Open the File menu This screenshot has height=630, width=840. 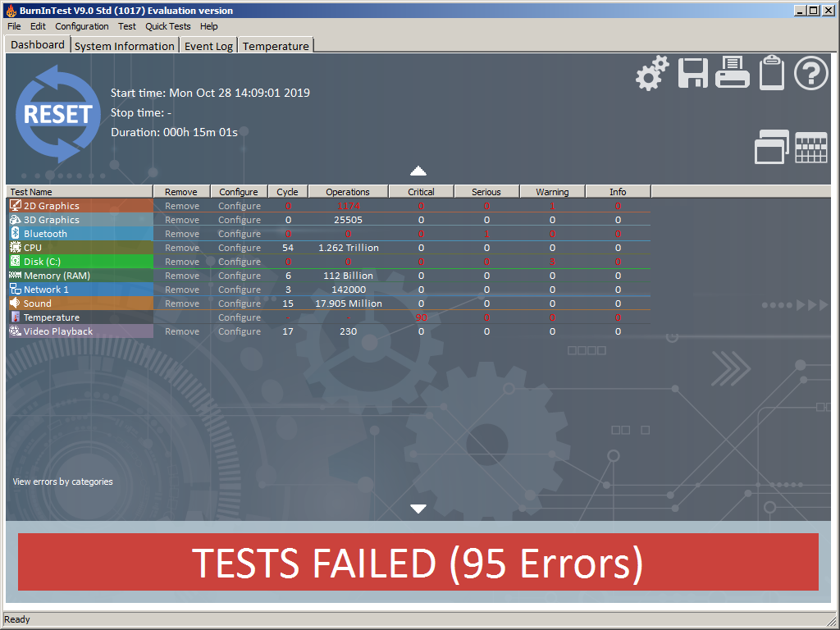coord(14,26)
